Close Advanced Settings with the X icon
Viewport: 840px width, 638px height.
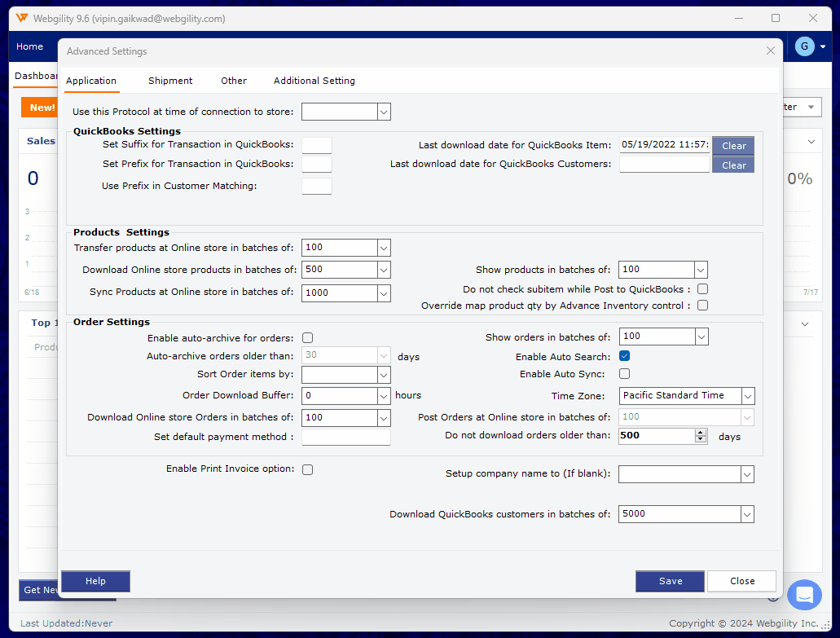(771, 51)
